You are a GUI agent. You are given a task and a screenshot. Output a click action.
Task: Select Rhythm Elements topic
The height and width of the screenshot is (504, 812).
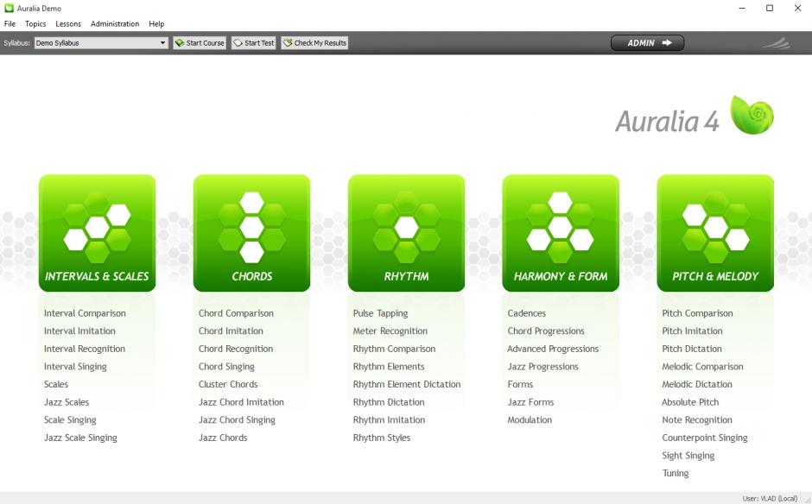click(389, 367)
